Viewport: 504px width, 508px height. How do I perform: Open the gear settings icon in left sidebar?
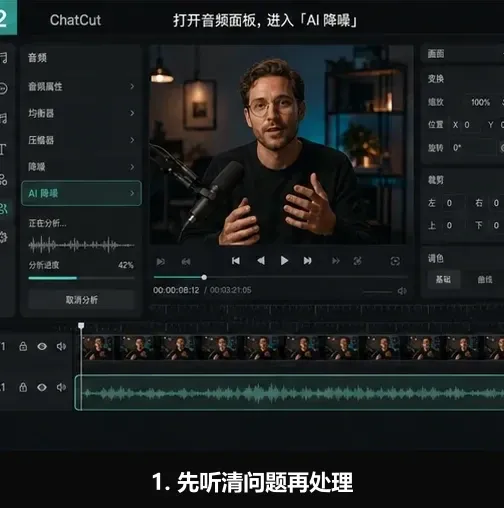3,237
